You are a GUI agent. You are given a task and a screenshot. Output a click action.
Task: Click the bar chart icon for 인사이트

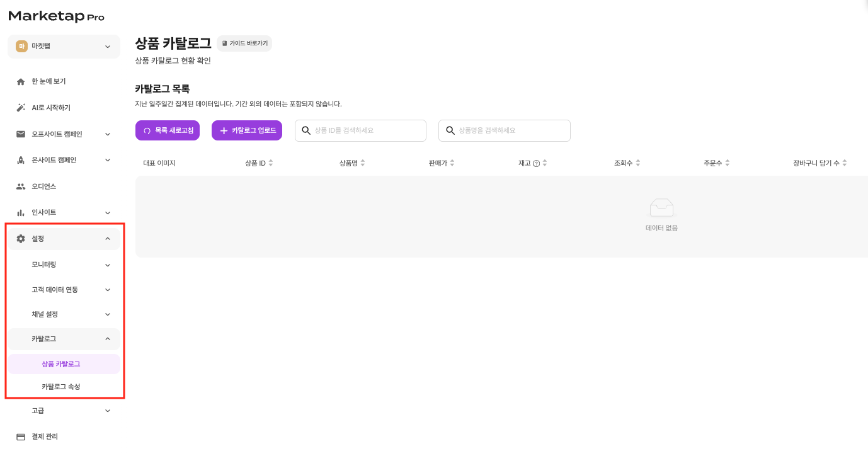coord(21,213)
